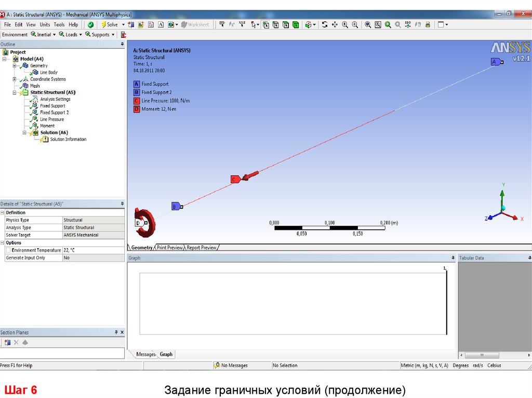This screenshot has width=532, height=398.
Task: Click the green checkmark toolbar icon
Action: pos(91,24)
